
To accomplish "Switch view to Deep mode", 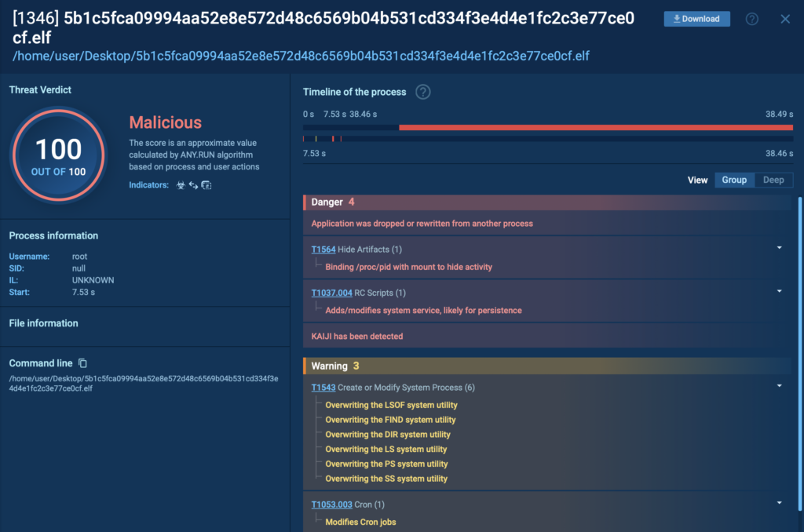I will point(773,180).
